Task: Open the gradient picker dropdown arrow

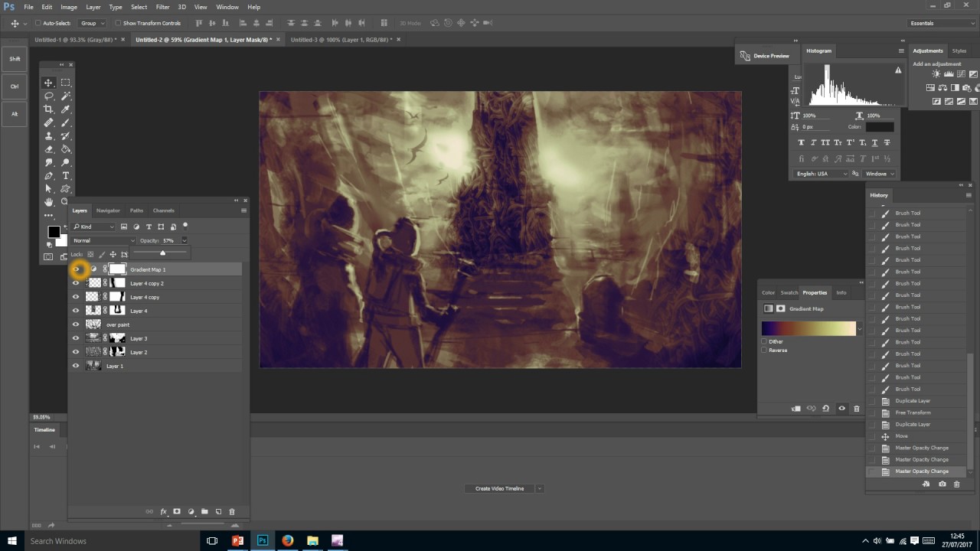Action: click(859, 329)
